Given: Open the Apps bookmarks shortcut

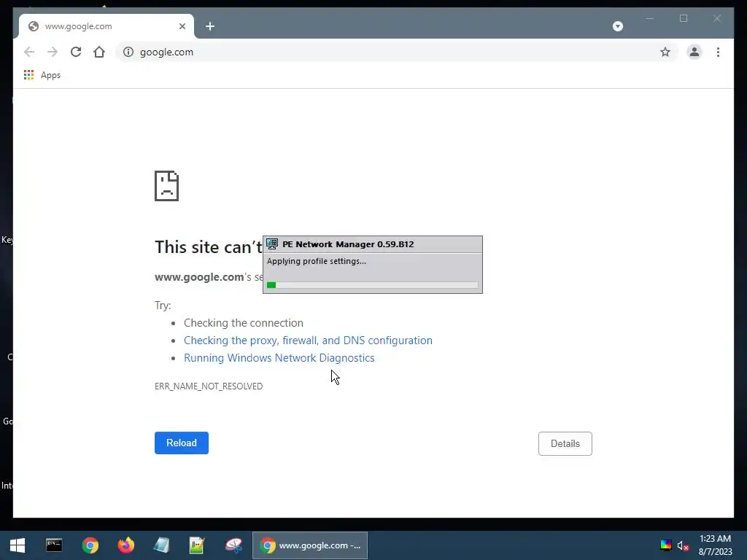Looking at the screenshot, I should click(42, 75).
